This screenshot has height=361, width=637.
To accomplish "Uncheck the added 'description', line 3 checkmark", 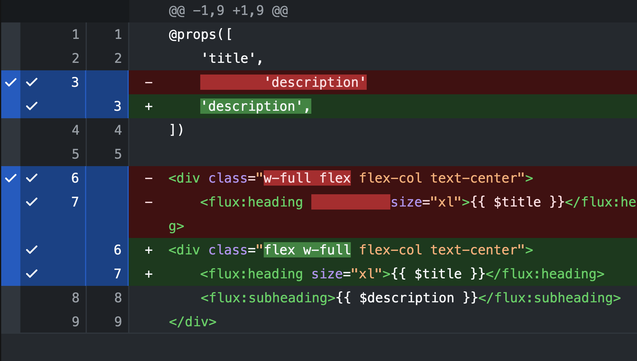I will [32, 106].
